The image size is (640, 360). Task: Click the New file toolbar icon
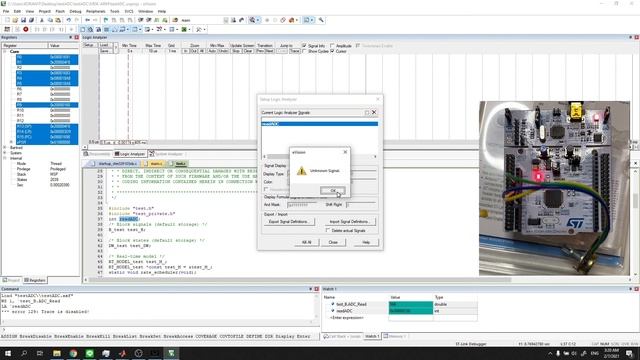point(7,20)
